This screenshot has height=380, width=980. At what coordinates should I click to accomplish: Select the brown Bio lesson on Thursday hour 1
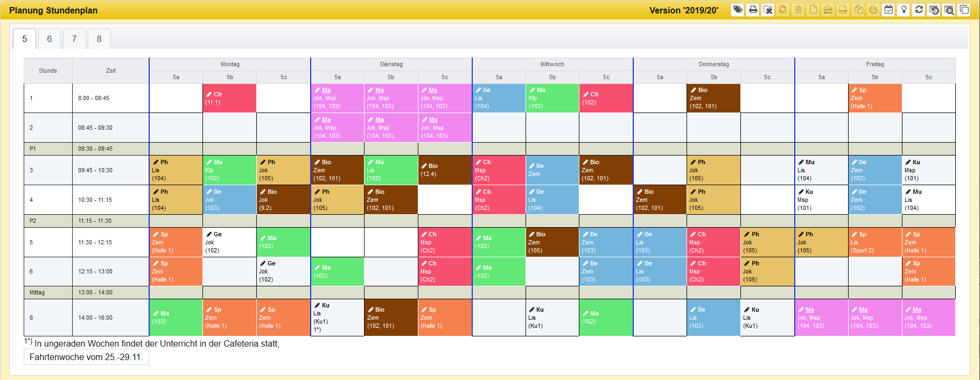pyautogui.click(x=713, y=98)
